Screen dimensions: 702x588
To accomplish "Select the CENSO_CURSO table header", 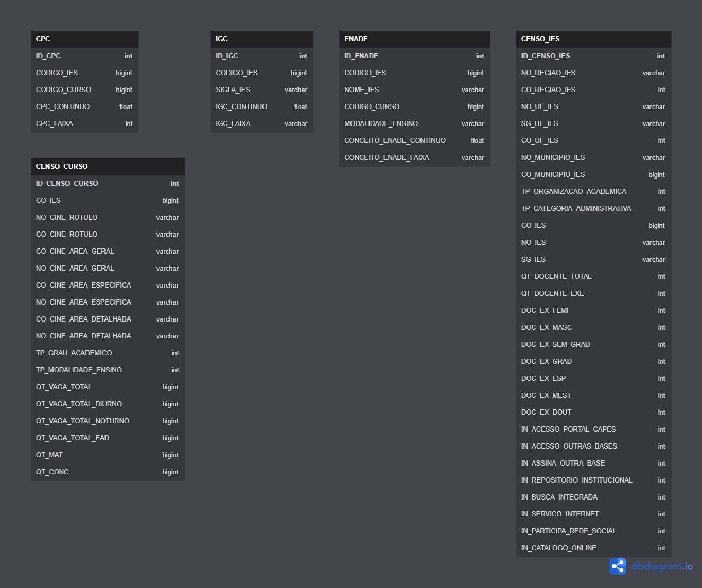I will (108, 167).
